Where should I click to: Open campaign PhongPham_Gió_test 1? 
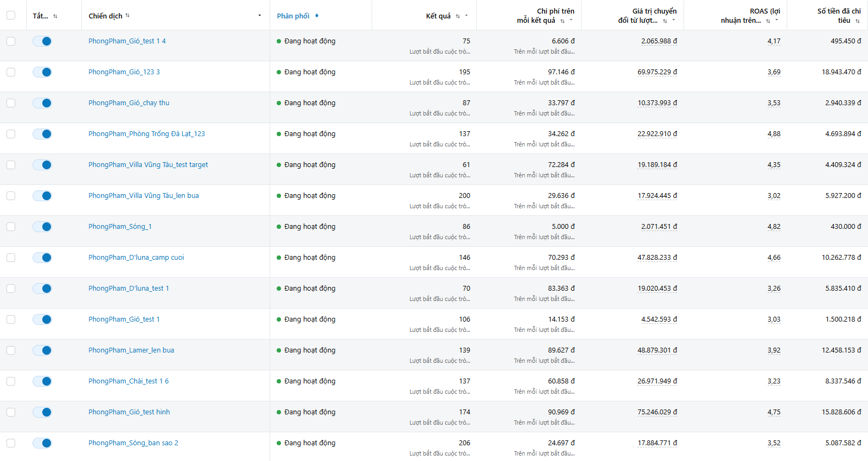[x=124, y=319]
